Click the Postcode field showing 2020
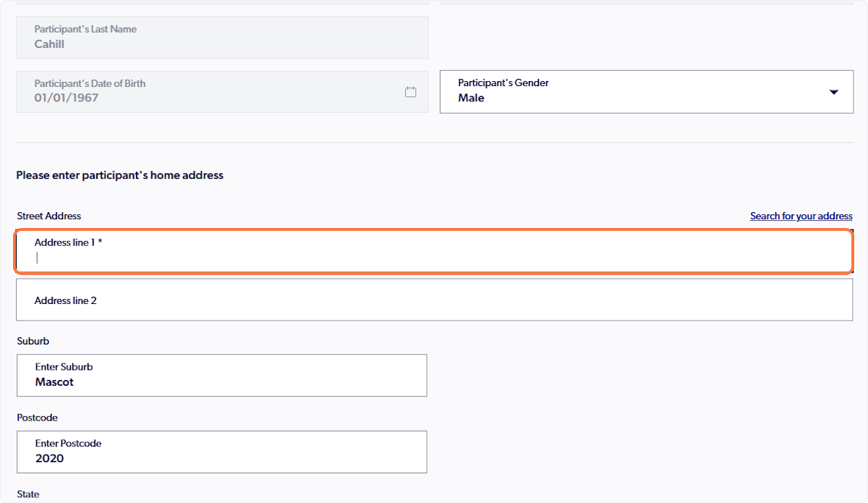Viewport: 868px width, 503px height. pos(221,452)
